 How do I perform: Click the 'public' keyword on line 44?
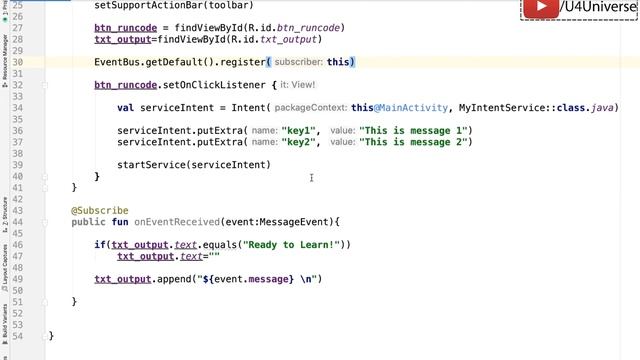88,222
